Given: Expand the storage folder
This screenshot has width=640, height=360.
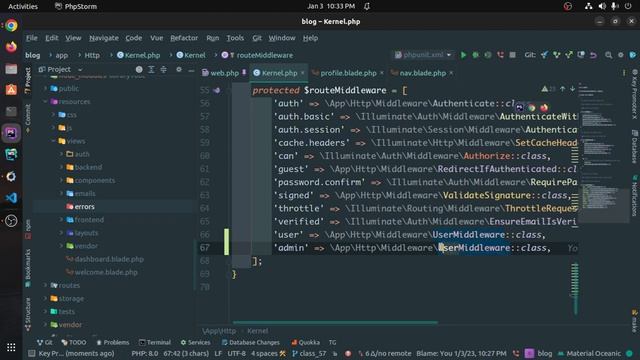Looking at the screenshot, I should [45, 298].
